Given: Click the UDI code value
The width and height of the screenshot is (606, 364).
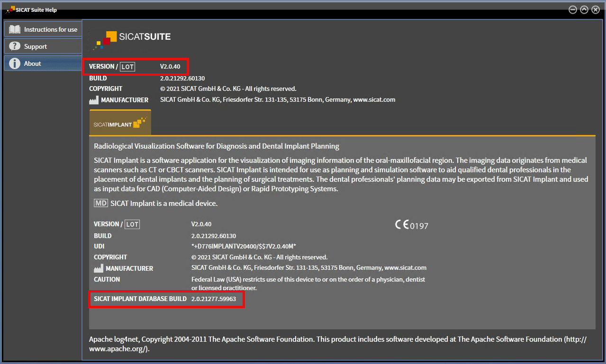Looking at the screenshot, I should click(x=244, y=246).
